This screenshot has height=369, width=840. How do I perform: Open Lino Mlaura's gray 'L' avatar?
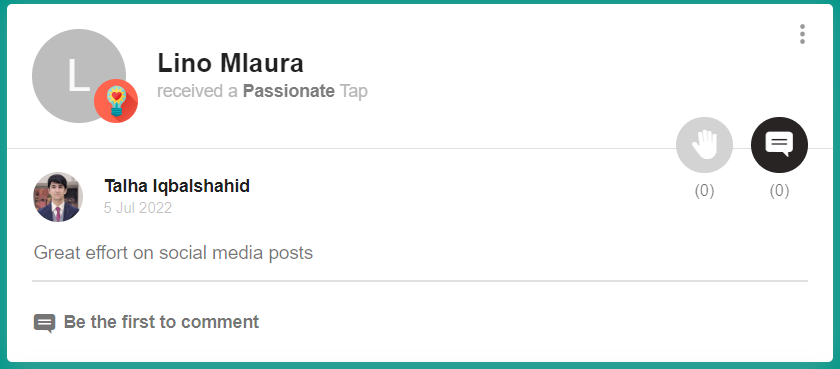(x=79, y=76)
